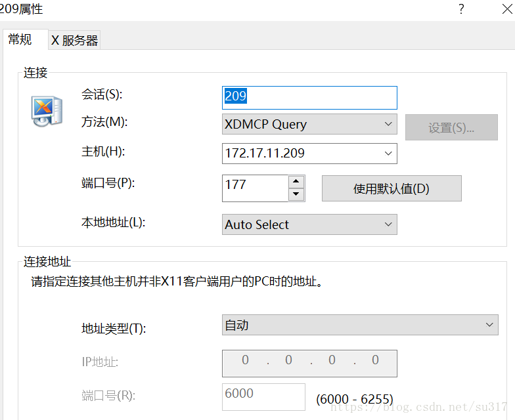Click the IP地址 0.0.0.0 field
Viewport: 515px width, 420px height.
tap(309, 364)
